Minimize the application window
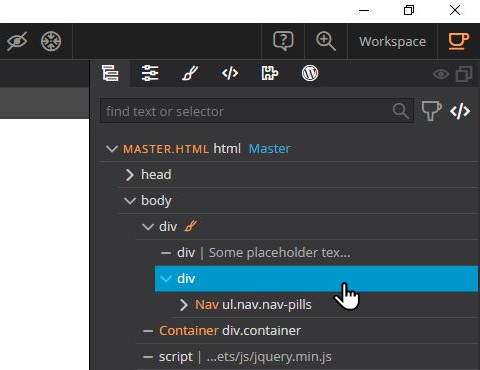This screenshot has width=480, height=370. coord(364,10)
